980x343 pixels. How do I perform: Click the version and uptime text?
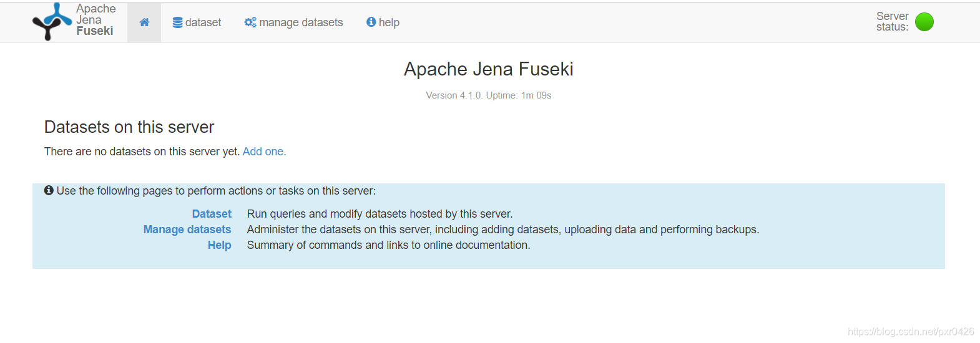(488, 95)
